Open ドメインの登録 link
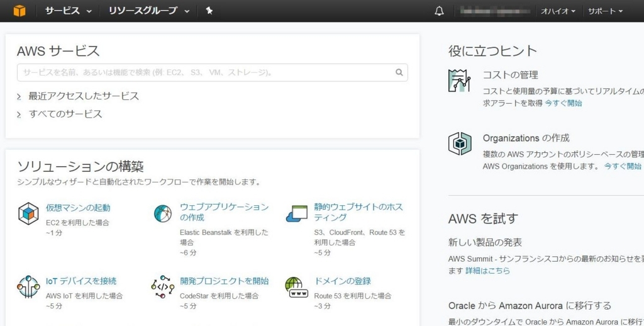The height and width of the screenshot is (326, 644). click(x=343, y=281)
